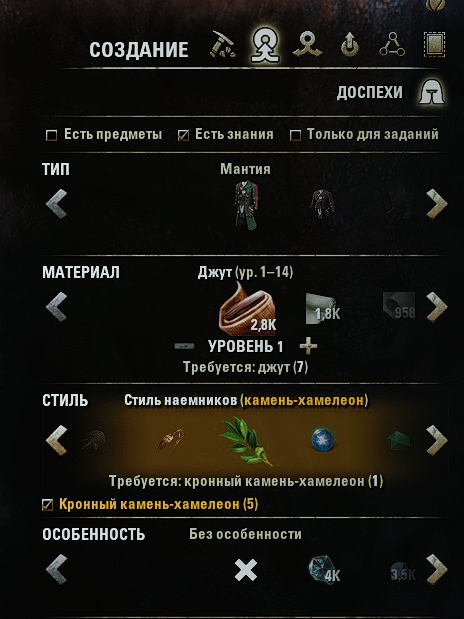464x619 pixels.
Task: Choose the trait gem showing 4K
Action: (x=324, y=569)
